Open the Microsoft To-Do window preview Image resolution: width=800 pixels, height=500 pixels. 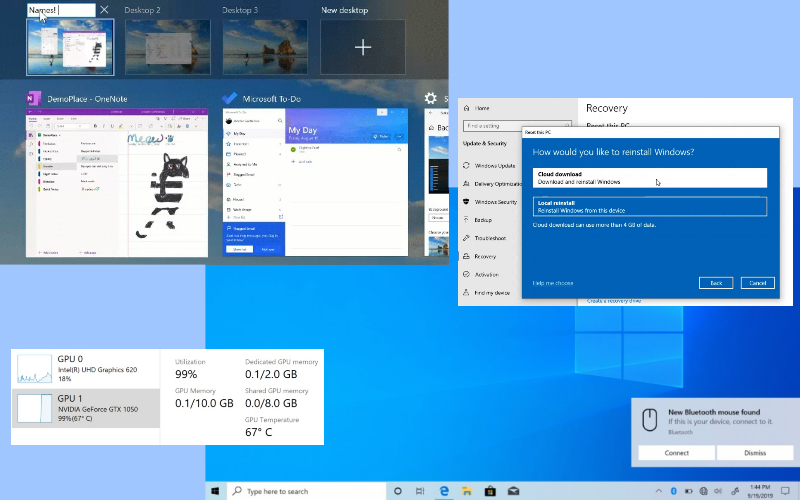pos(315,182)
